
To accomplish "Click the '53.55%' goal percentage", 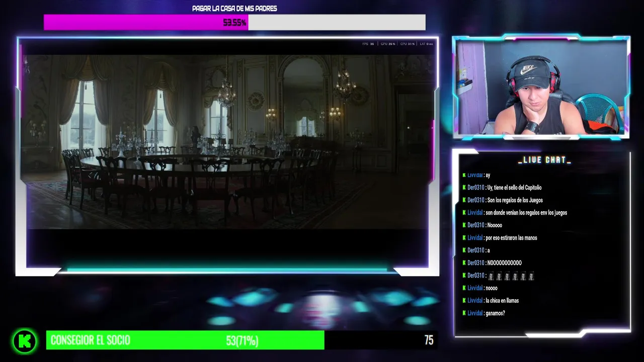I will click(x=234, y=23).
